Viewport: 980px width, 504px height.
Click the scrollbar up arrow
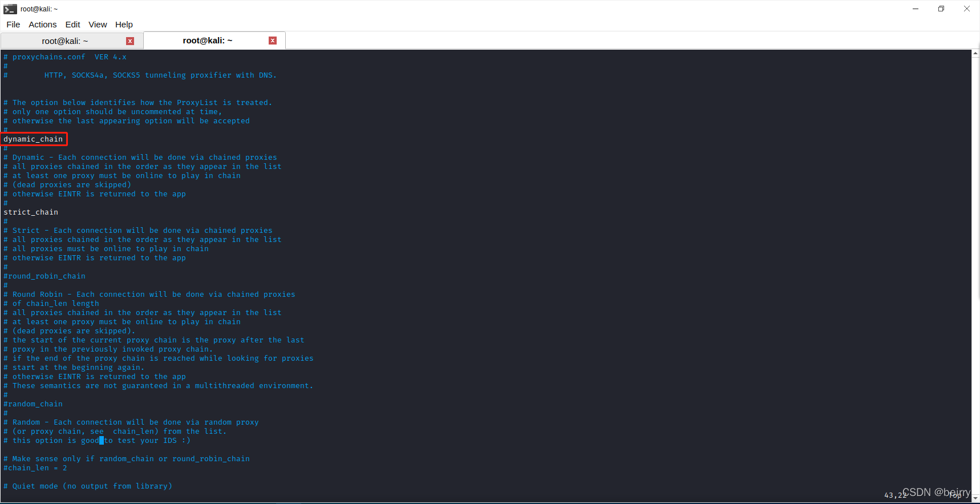[975, 54]
